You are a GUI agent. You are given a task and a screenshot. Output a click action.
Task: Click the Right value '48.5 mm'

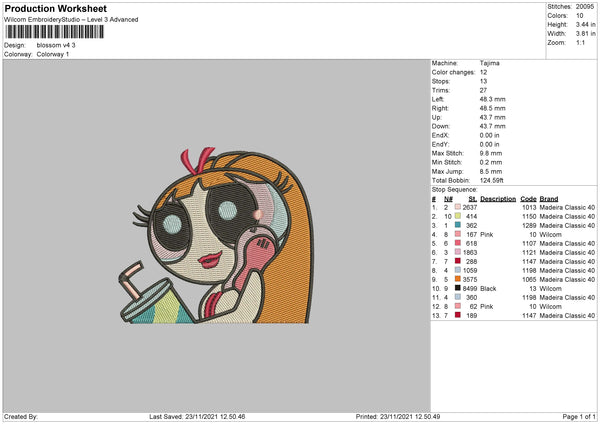coord(492,108)
